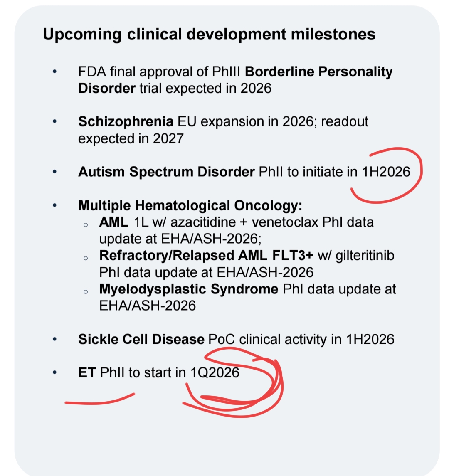Click the bullet next to Schizophrenia
The width and height of the screenshot is (449, 476).
(54, 121)
